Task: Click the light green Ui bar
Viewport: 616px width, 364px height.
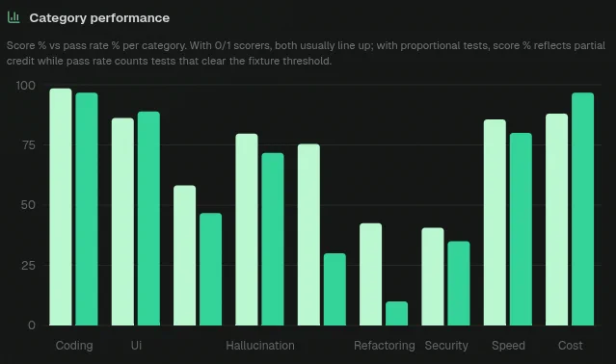Action: click(x=122, y=221)
